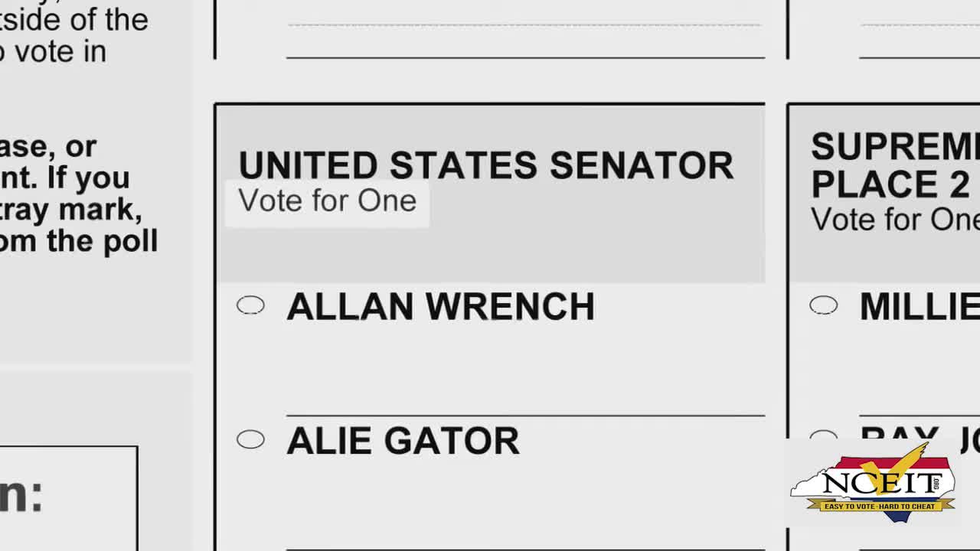
Task: Click the 'nt. If you' instruction line
Action: tap(64, 178)
